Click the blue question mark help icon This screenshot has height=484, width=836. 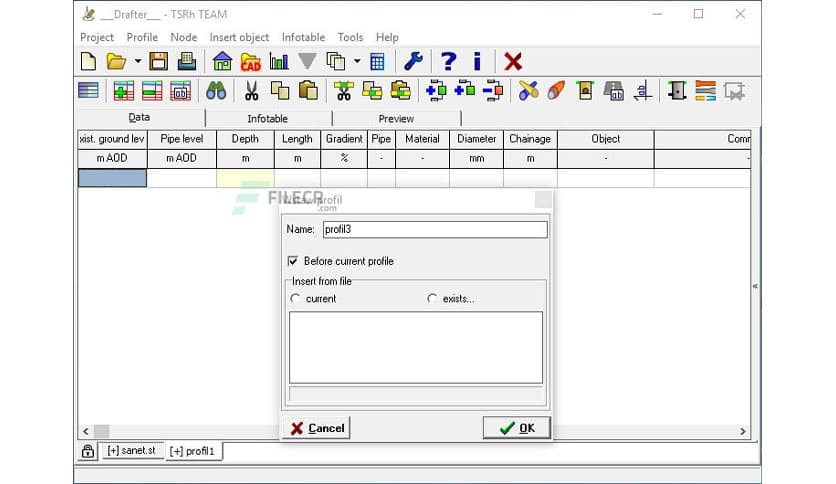[x=449, y=62]
